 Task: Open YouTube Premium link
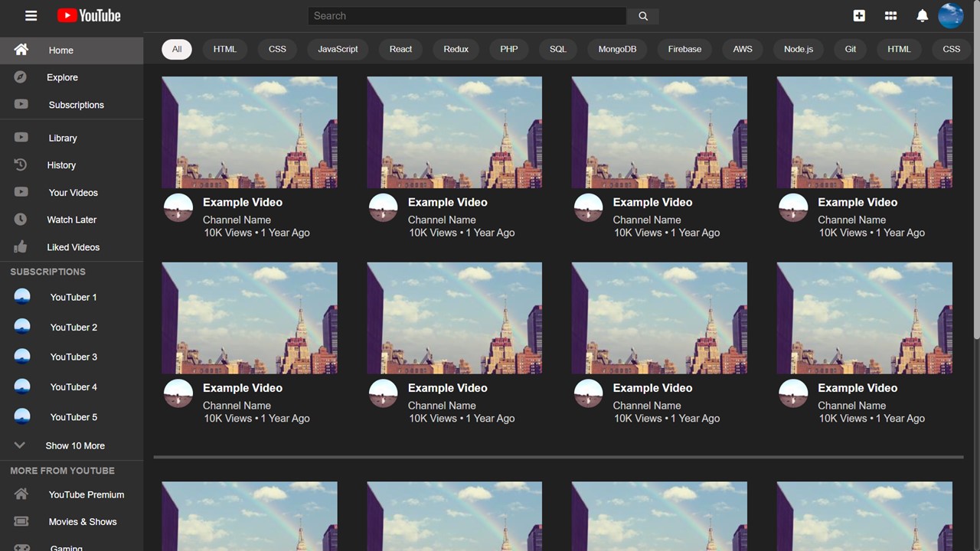(86, 494)
